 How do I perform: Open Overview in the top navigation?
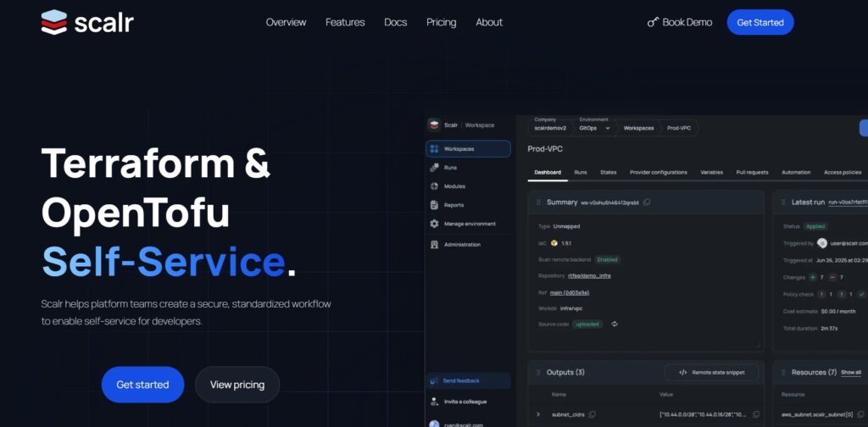[x=286, y=22]
